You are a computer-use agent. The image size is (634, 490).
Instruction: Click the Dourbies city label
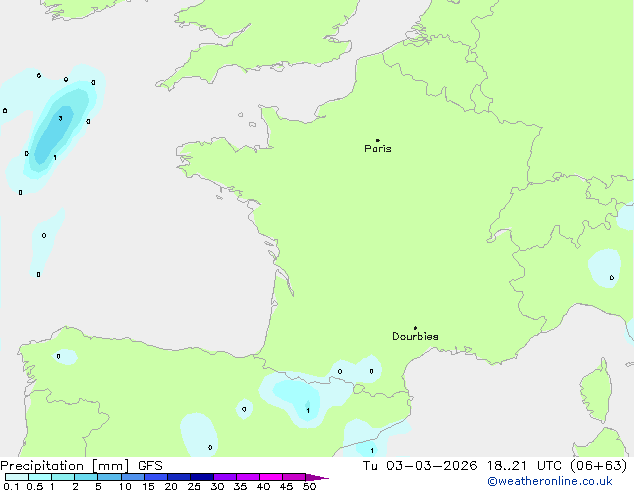[x=415, y=336]
